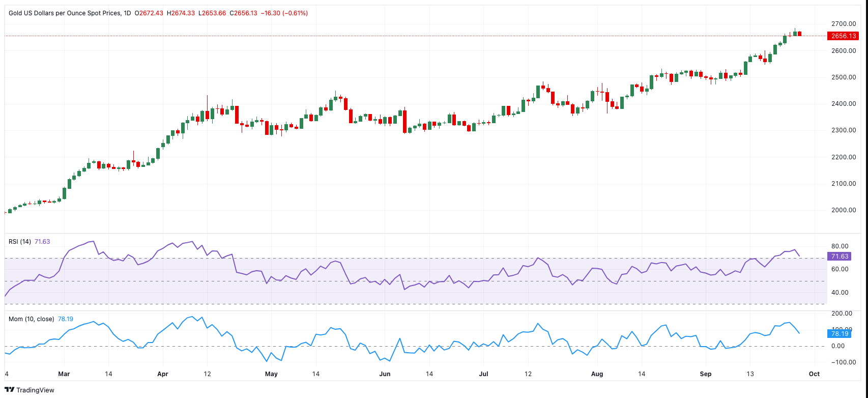The image size is (868, 398).
Task: Click the TradingView text link
Action: pos(35,390)
